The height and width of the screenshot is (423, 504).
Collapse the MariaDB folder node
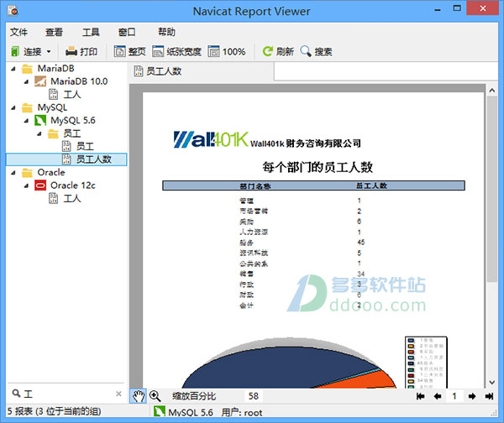point(13,69)
